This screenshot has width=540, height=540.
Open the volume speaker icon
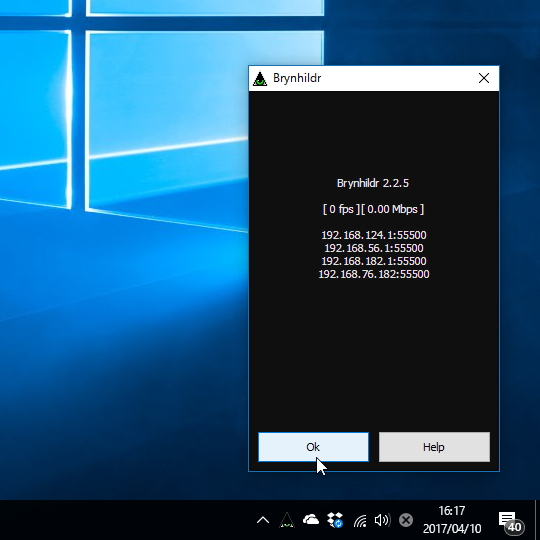[x=382, y=520]
